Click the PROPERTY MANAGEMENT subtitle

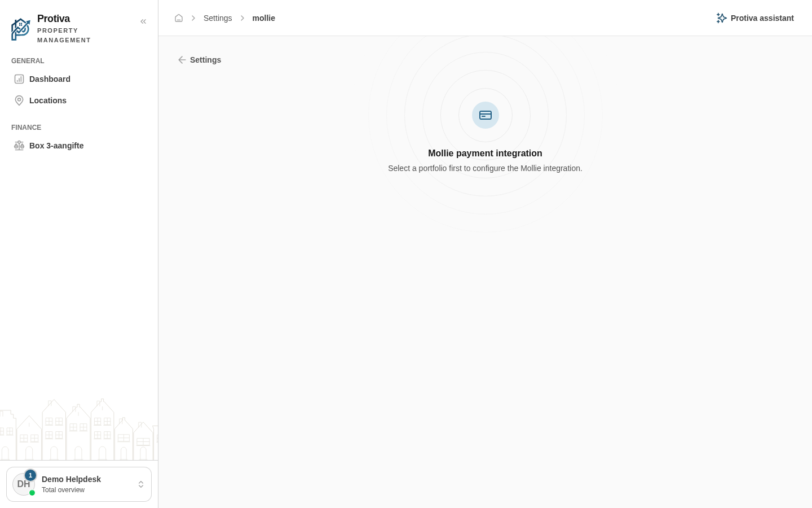pos(64,36)
